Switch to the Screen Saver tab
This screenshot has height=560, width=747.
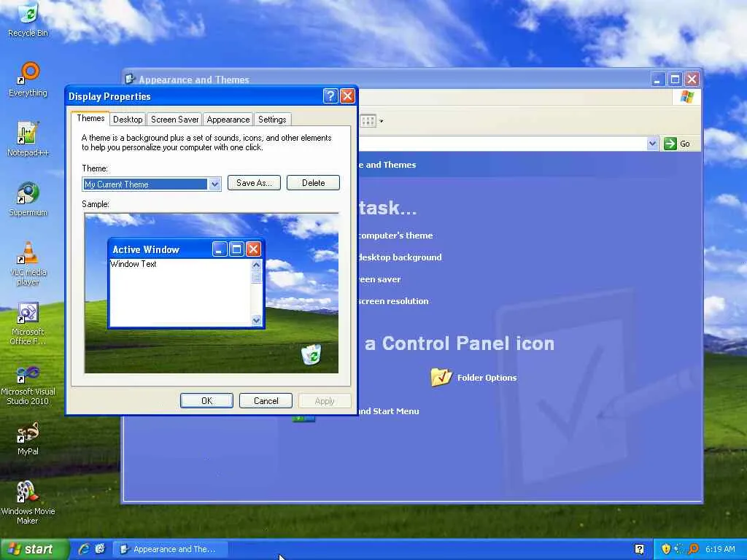click(174, 120)
